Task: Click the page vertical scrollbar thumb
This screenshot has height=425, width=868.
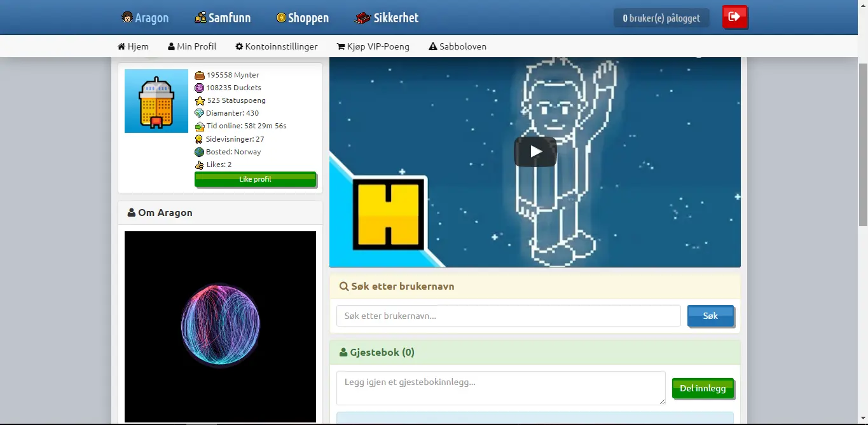Action: (x=863, y=145)
